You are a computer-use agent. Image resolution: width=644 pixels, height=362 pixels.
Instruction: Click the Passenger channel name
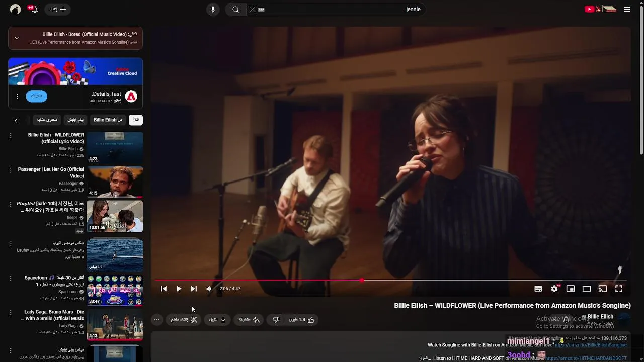coord(68,184)
